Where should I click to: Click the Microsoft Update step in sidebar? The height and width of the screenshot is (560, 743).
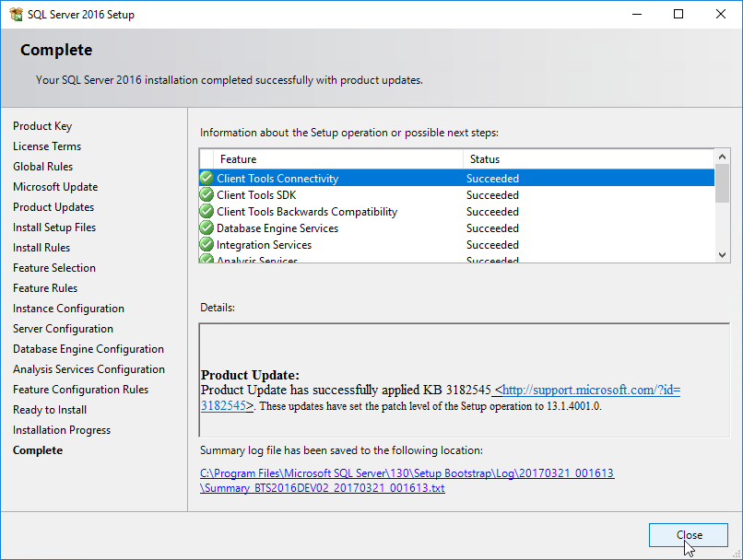tap(55, 187)
